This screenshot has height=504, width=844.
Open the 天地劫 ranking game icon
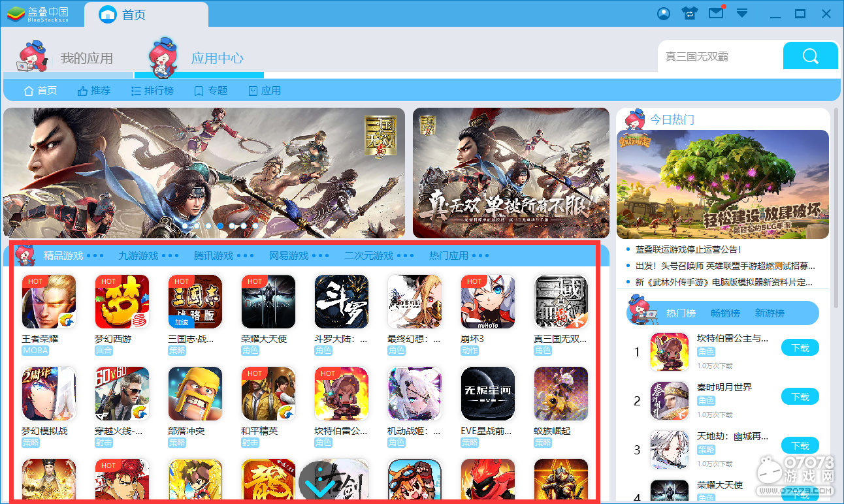pyautogui.click(x=670, y=449)
